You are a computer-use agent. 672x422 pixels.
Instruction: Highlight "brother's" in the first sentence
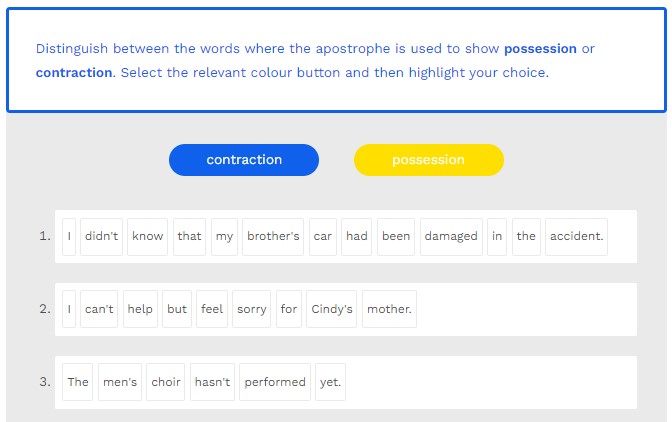coord(273,237)
